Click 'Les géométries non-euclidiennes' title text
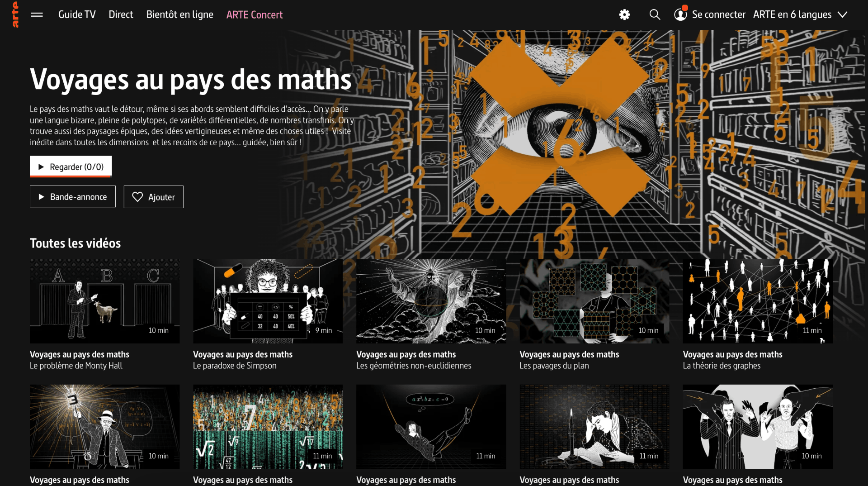Image resolution: width=868 pixels, height=486 pixels. click(414, 366)
